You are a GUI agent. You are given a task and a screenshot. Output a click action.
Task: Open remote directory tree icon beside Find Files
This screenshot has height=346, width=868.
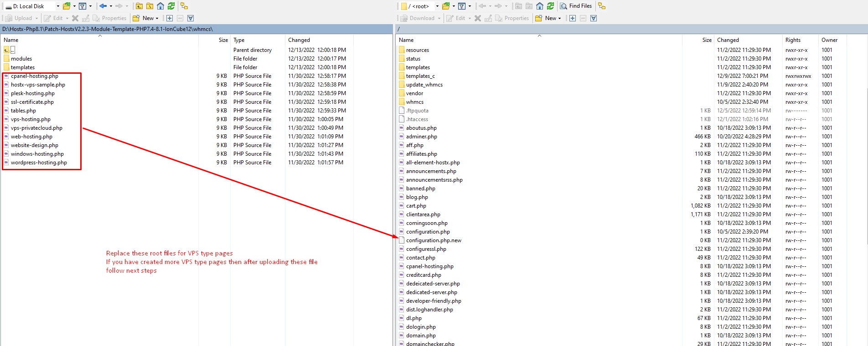click(x=602, y=6)
